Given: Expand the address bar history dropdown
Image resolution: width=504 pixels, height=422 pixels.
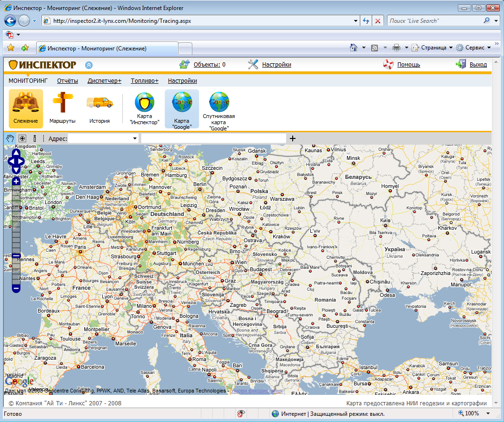Looking at the screenshot, I should 356,21.
